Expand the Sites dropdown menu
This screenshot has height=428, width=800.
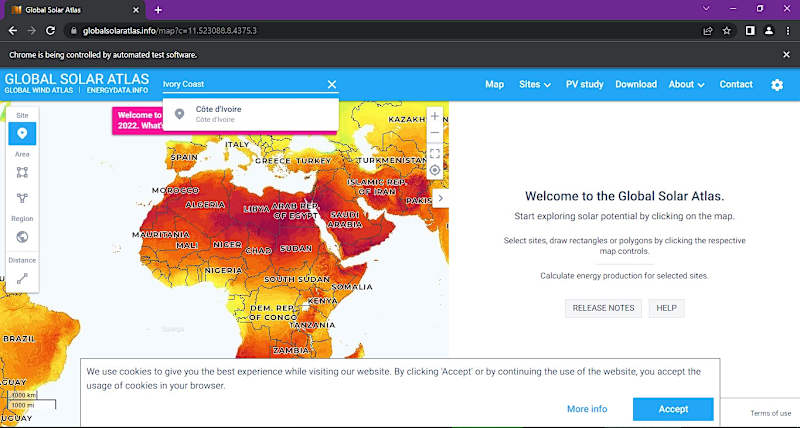click(535, 85)
